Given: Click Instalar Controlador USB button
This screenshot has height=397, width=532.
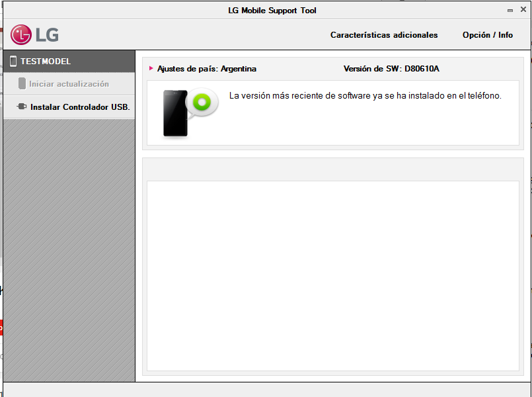Looking at the screenshot, I should 69,107.
